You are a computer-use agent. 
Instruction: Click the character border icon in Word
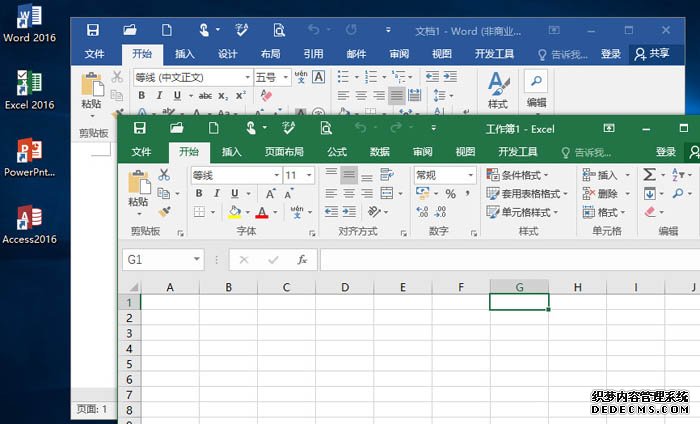click(318, 77)
